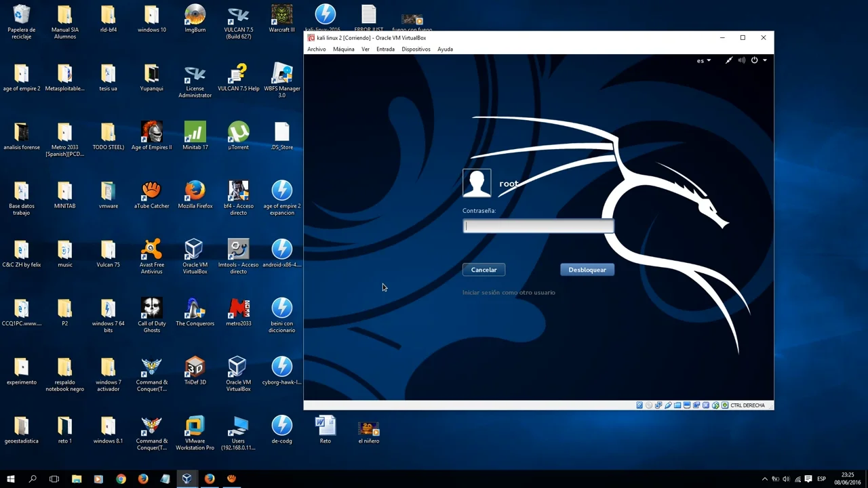This screenshot has height=488, width=868.
Task: Click the Desbloquear button
Action: point(587,270)
